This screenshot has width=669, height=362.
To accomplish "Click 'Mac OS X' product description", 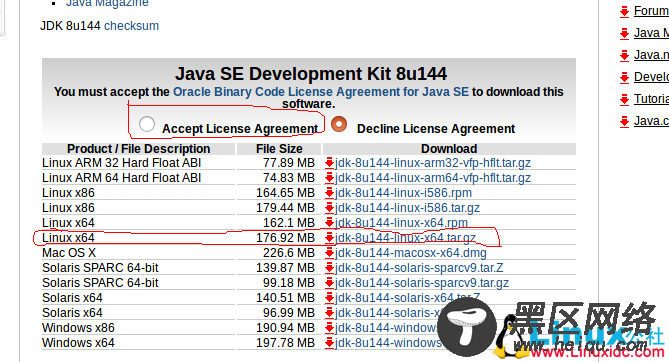I will pos(69,253).
